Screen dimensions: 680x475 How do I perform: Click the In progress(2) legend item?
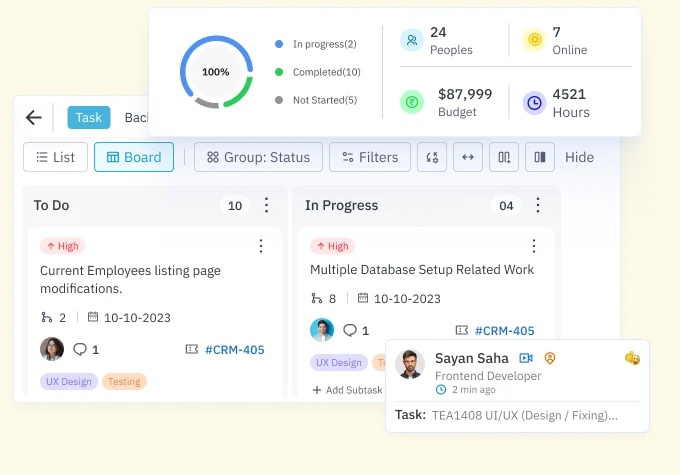[x=316, y=44]
